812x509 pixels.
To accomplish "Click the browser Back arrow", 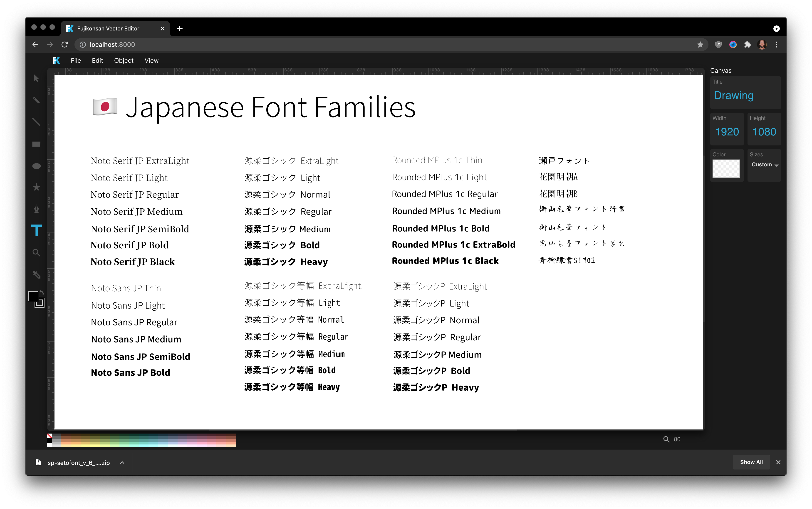I will click(35, 45).
